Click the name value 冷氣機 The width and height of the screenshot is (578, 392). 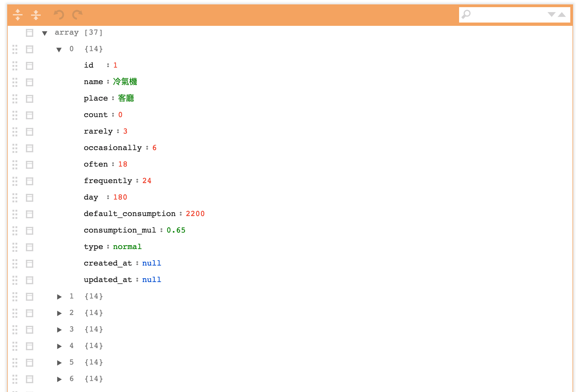click(125, 82)
